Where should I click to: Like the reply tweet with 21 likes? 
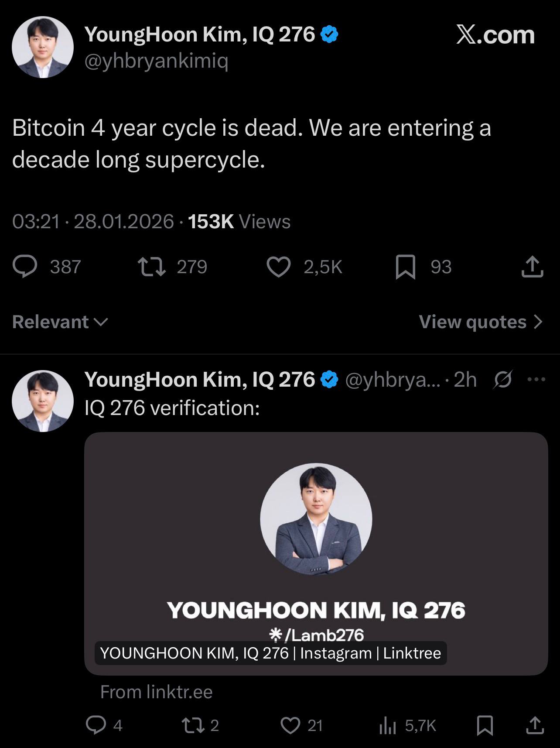coord(290,725)
